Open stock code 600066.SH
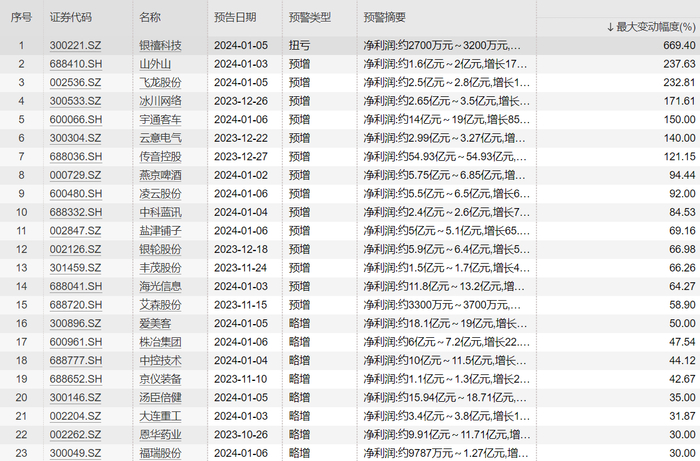Viewport: 700px width, 461px height. tap(76, 120)
